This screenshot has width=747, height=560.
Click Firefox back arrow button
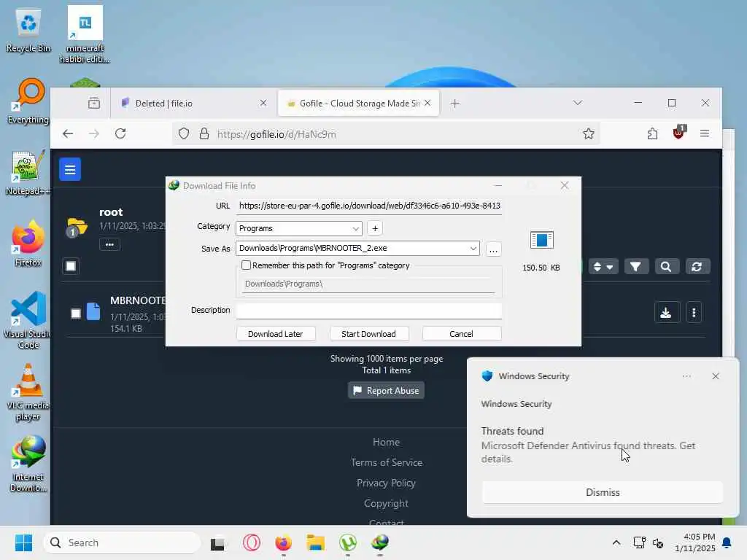coord(68,134)
